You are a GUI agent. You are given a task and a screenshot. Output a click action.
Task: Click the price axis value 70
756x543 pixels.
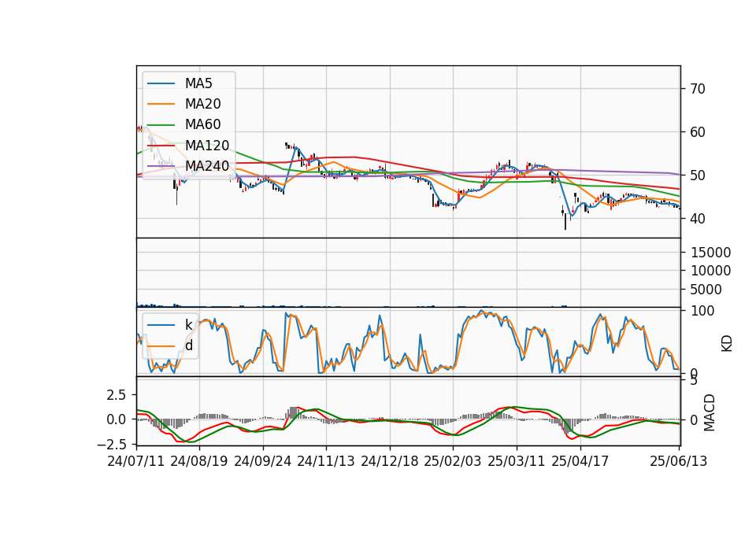tap(698, 89)
